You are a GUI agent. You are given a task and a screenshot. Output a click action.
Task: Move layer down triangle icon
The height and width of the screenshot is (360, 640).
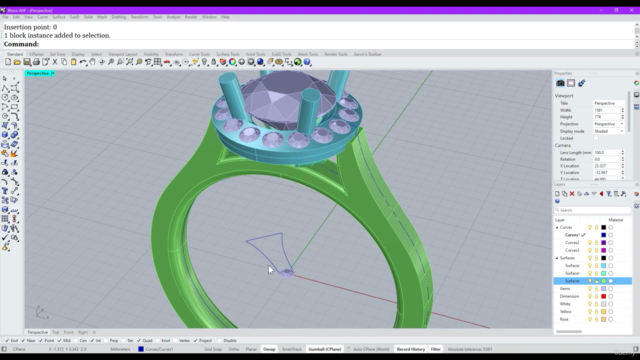click(x=594, y=194)
